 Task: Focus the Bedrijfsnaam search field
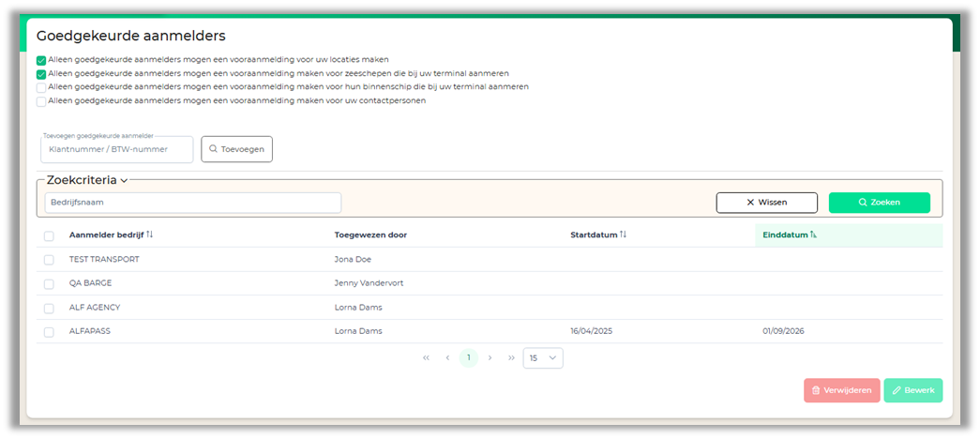(x=193, y=203)
